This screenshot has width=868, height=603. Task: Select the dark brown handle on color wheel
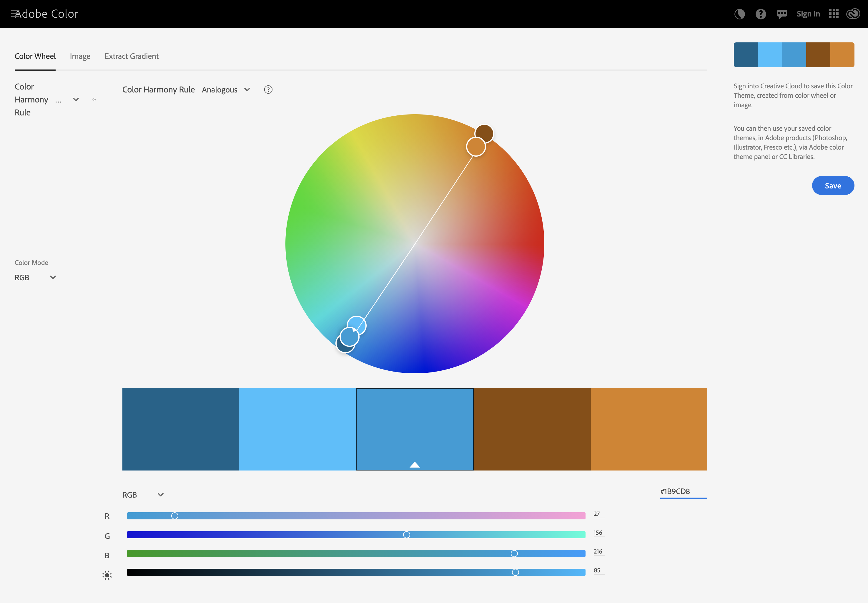click(484, 133)
